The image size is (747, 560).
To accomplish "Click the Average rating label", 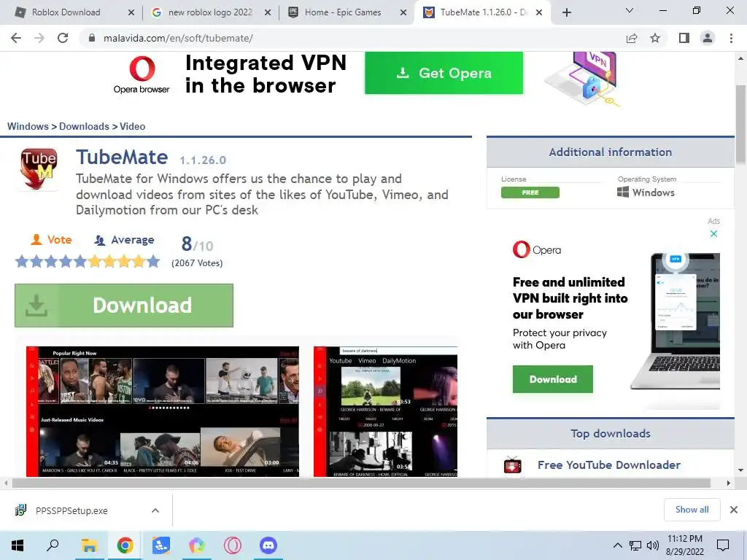I will [x=124, y=239].
